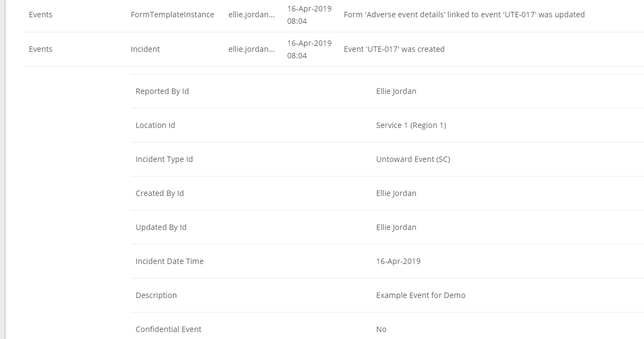Image resolution: width=644 pixels, height=339 pixels.
Task: Select the Location Id value Service 1 (Region 1)
Action: [x=411, y=125]
